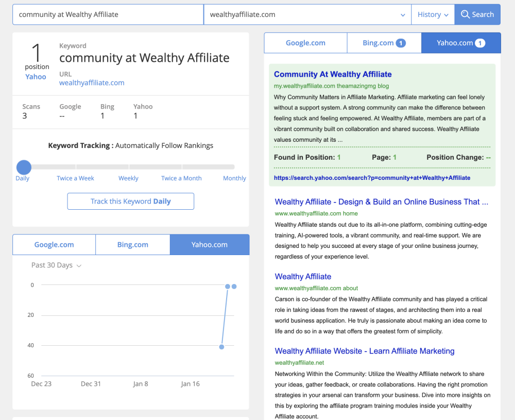Open Yahoo.com chart tab
The image size is (515, 420).
(210, 244)
